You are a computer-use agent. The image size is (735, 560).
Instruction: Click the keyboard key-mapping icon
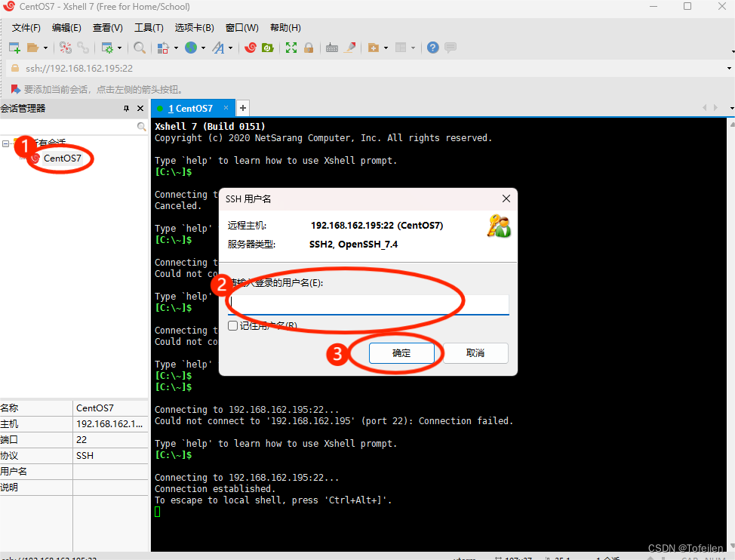click(332, 48)
